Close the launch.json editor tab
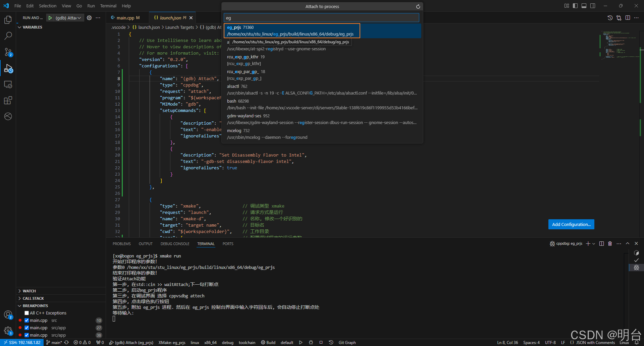This screenshot has width=644, height=346. point(191,18)
